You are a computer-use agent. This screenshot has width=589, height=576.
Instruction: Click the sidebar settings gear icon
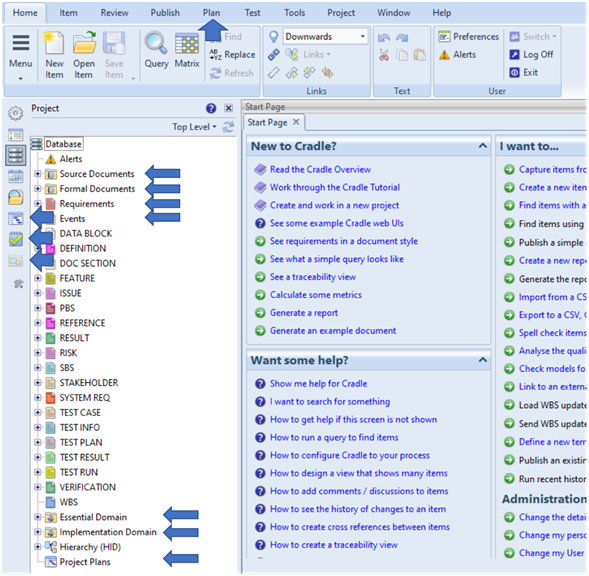(x=15, y=113)
